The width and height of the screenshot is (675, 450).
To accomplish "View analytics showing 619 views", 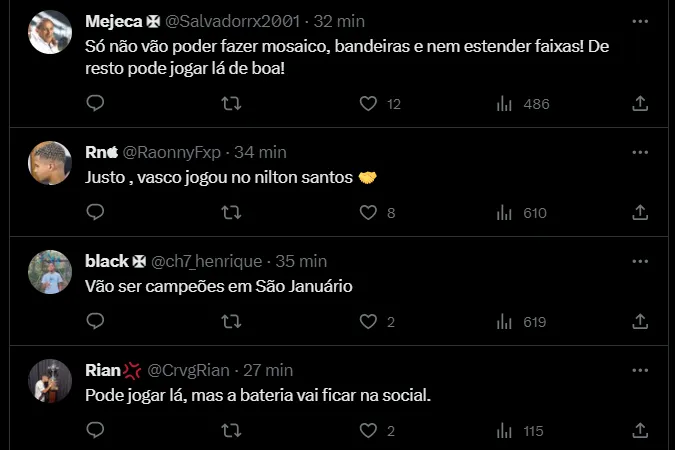I will (x=523, y=321).
